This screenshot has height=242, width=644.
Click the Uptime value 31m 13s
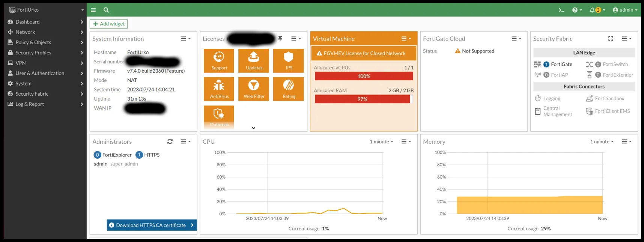137,99
